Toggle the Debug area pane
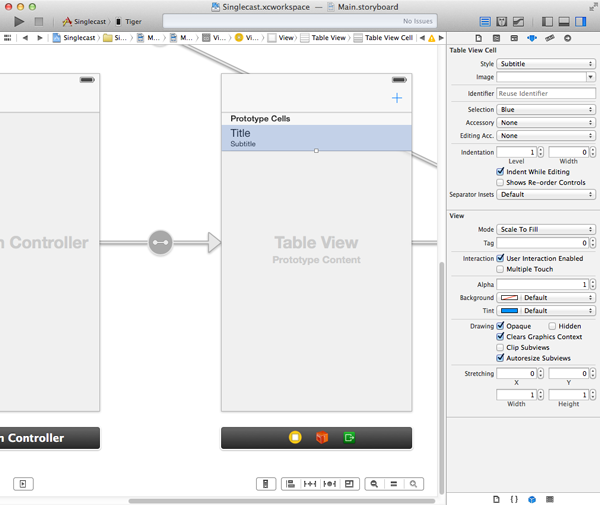600x505 pixels. point(564,22)
